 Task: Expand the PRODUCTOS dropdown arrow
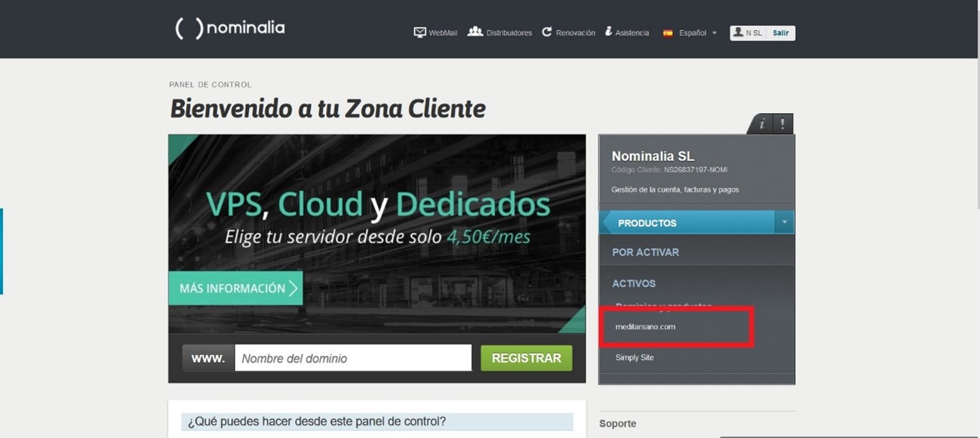(784, 222)
